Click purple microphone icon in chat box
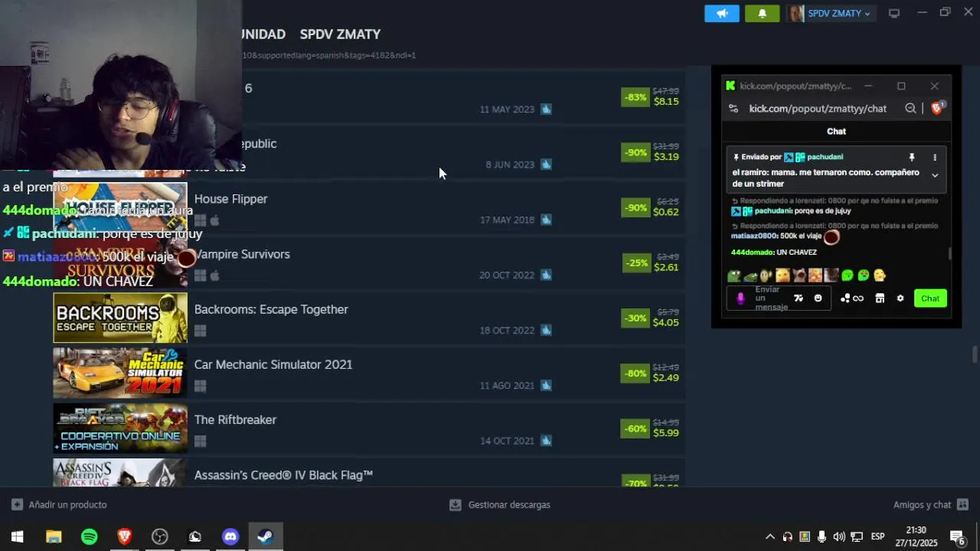The height and width of the screenshot is (551, 980). point(740,298)
